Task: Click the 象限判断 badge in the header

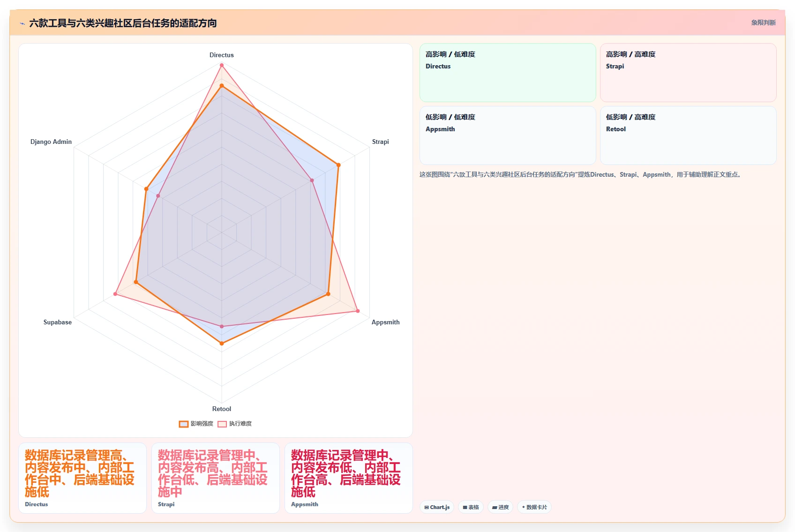Action: point(763,22)
